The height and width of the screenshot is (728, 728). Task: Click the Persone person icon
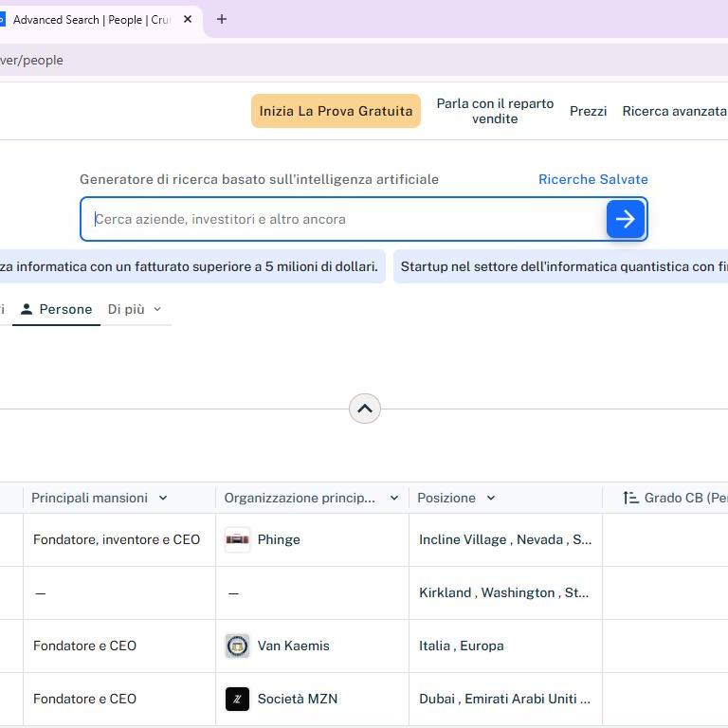click(27, 309)
